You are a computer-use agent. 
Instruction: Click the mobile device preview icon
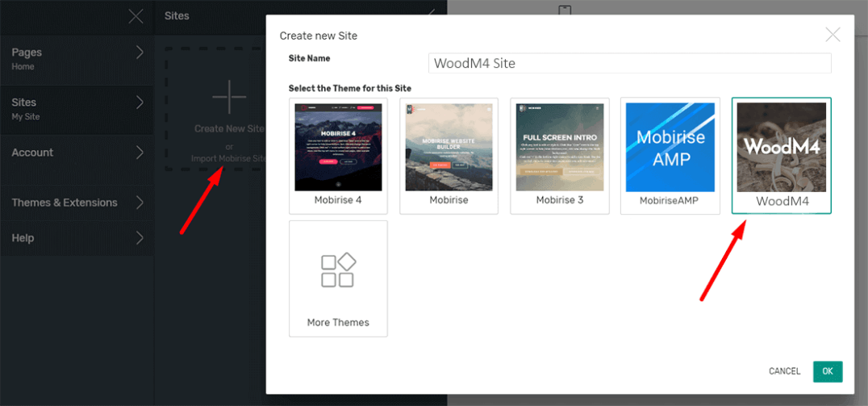[565, 10]
